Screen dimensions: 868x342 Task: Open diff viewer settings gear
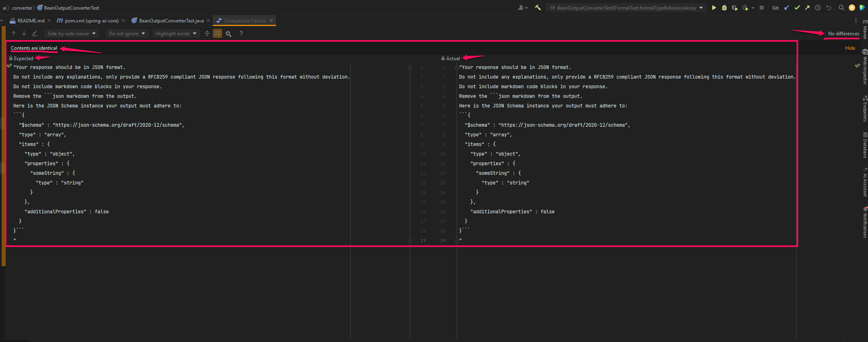pyautogui.click(x=228, y=33)
